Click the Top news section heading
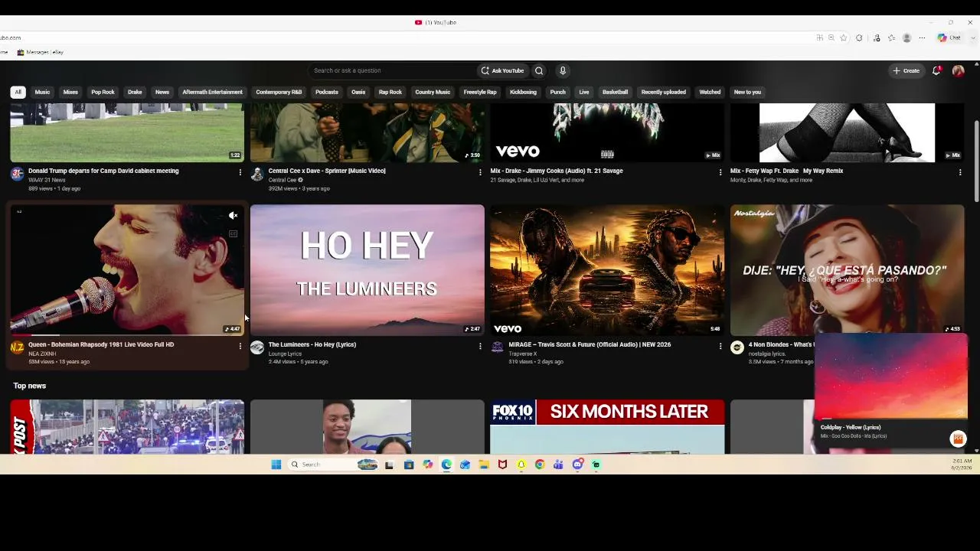Image resolution: width=980 pixels, height=551 pixels. coord(30,386)
